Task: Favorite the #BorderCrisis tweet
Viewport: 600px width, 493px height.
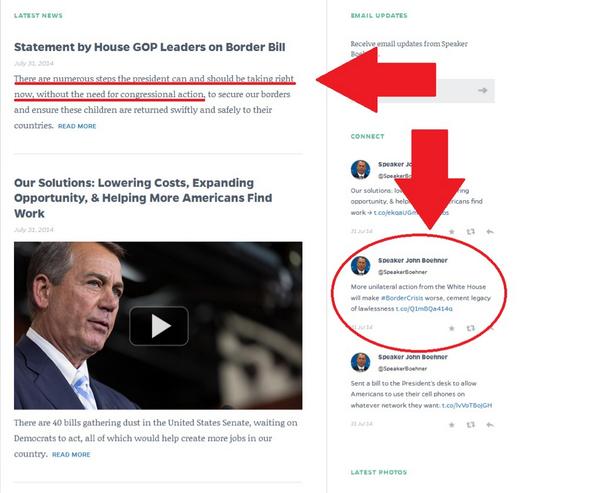Action: [452, 328]
